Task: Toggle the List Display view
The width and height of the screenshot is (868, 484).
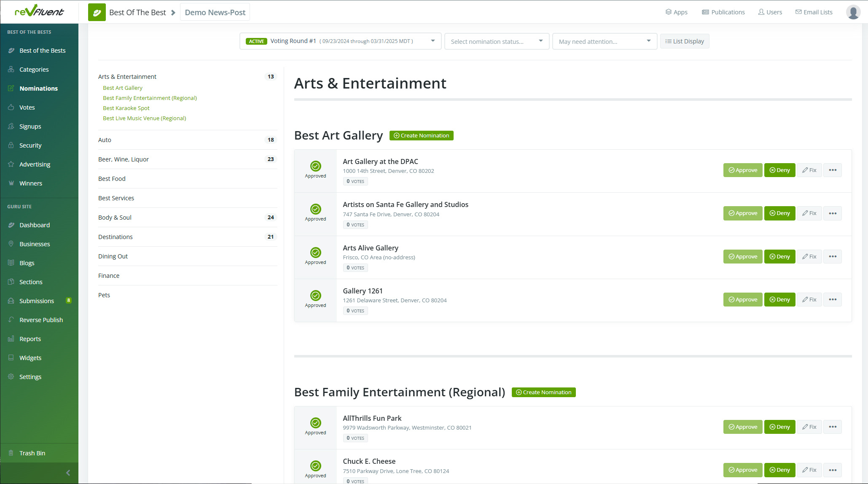Action: (x=684, y=41)
